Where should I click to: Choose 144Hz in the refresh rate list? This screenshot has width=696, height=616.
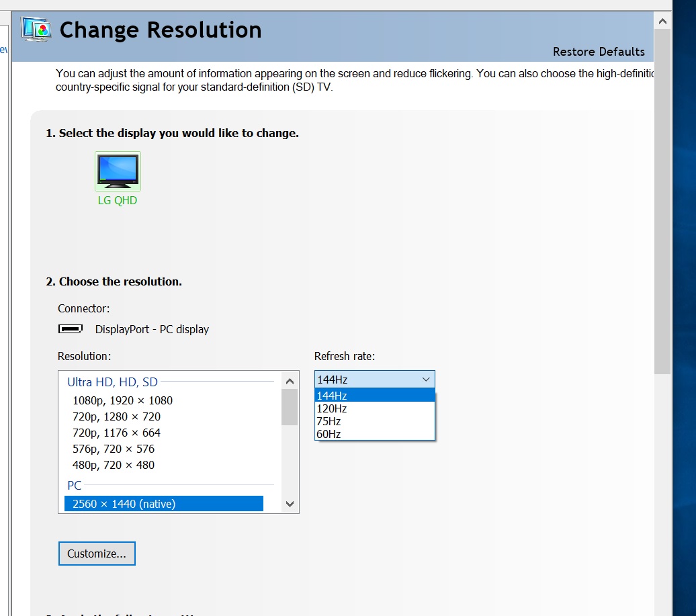point(375,396)
